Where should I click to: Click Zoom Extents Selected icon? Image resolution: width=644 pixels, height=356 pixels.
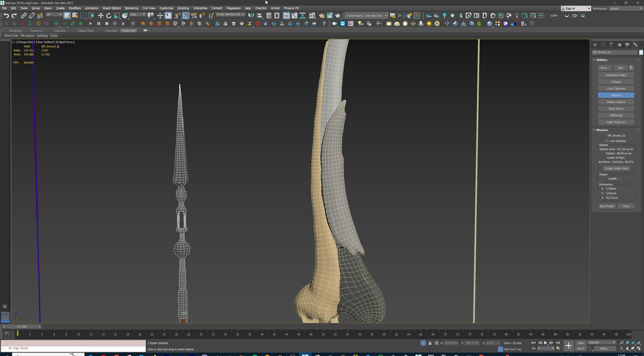pos(633,343)
